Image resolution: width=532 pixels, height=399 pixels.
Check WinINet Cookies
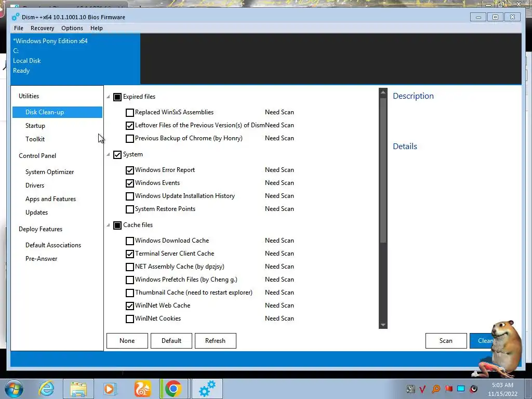click(129, 319)
